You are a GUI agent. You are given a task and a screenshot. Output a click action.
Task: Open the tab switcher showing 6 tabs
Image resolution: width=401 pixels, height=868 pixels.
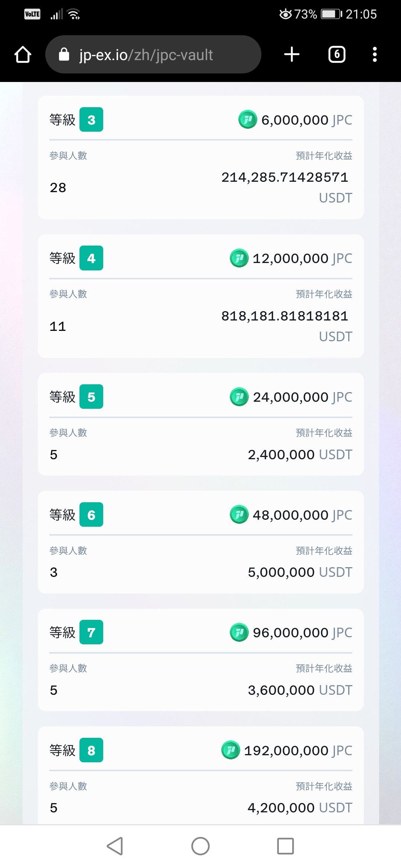(x=337, y=55)
